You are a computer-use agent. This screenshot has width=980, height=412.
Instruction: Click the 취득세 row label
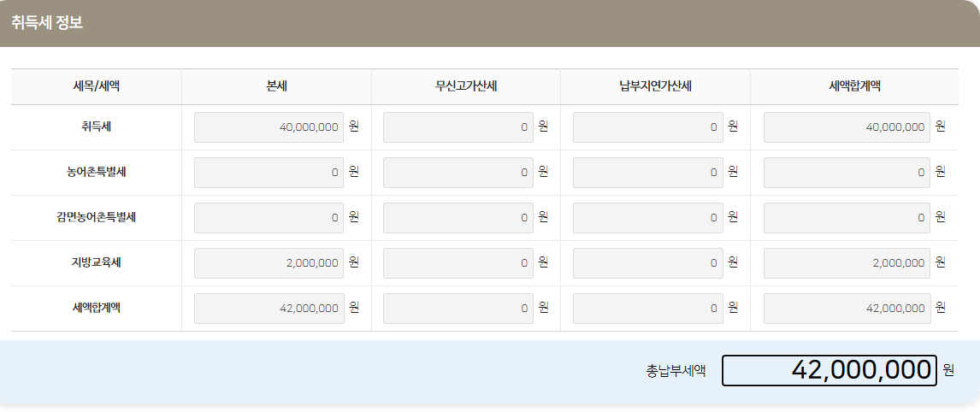pyautogui.click(x=97, y=127)
